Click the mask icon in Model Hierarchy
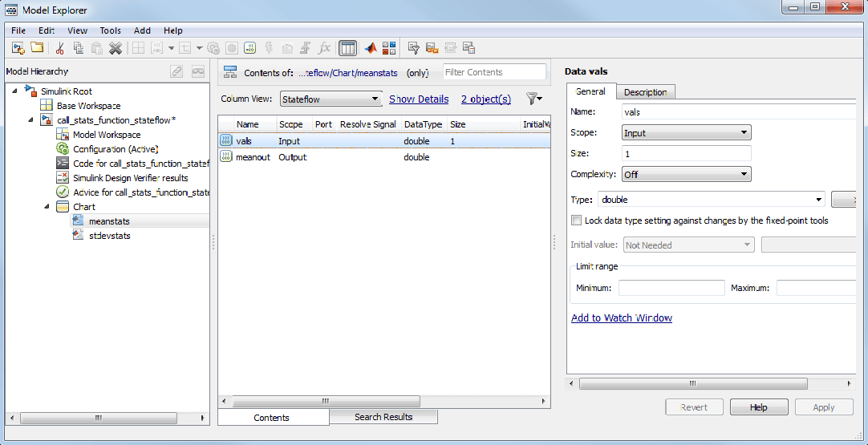This screenshot has width=868, height=445. 198,71
